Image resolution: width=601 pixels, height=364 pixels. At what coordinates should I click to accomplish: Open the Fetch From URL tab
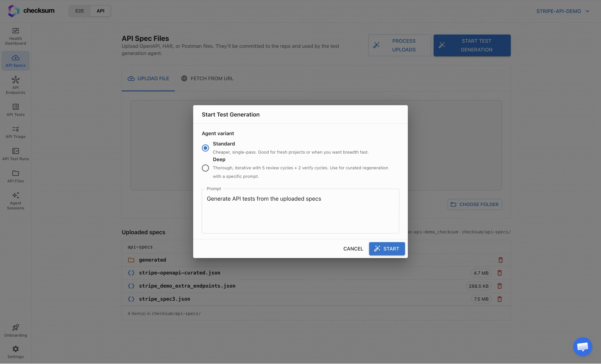click(x=207, y=78)
